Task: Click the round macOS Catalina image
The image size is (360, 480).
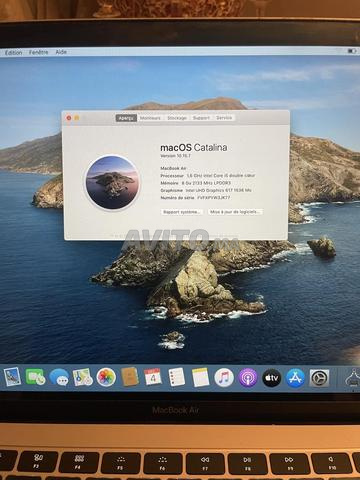Action: click(x=112, y=182)
